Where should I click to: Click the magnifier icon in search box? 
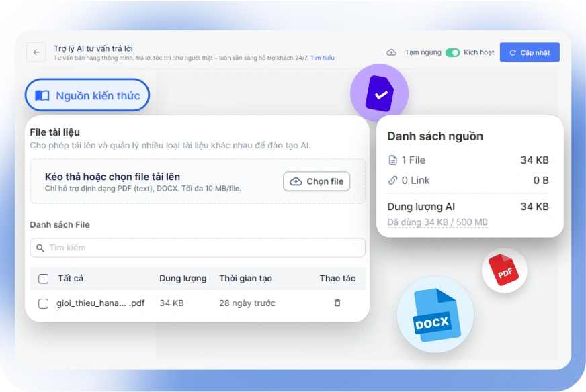click(x=40, y=248)
